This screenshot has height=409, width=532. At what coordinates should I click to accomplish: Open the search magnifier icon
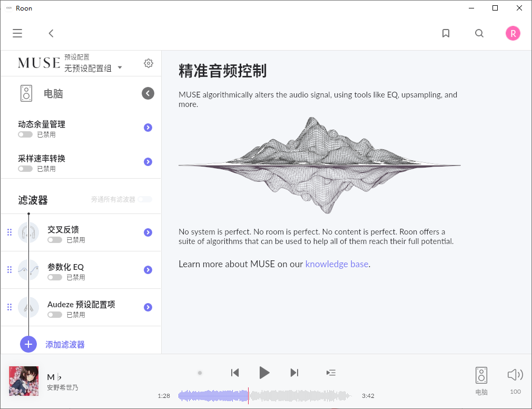click(479, 33)
